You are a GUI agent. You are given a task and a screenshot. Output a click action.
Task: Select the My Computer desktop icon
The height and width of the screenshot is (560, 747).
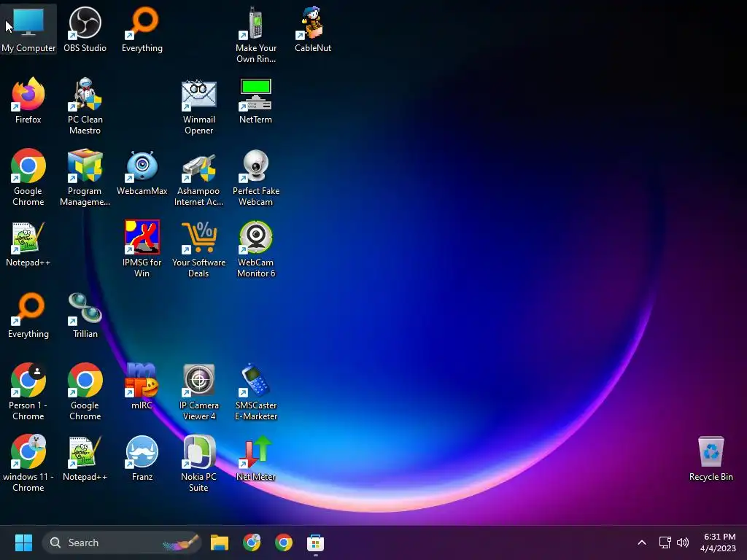(x=28, y=29)
